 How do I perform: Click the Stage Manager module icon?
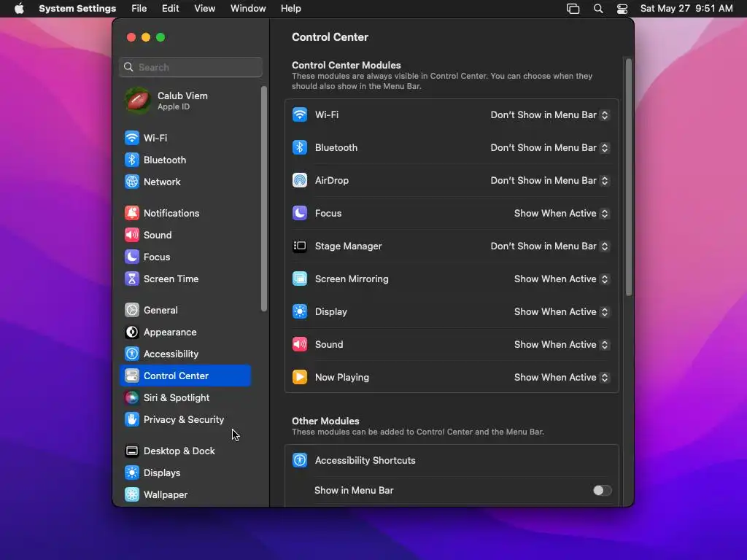point(300,246)
